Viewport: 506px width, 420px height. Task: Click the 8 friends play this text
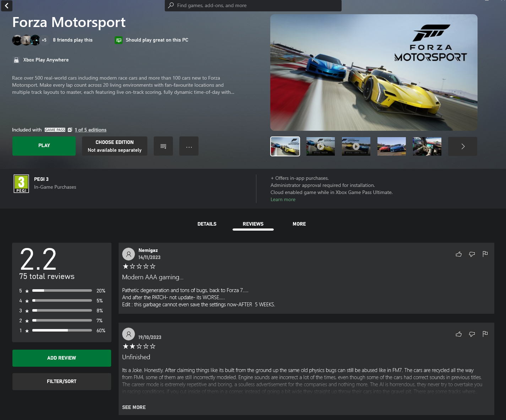(x=73, y=40)
